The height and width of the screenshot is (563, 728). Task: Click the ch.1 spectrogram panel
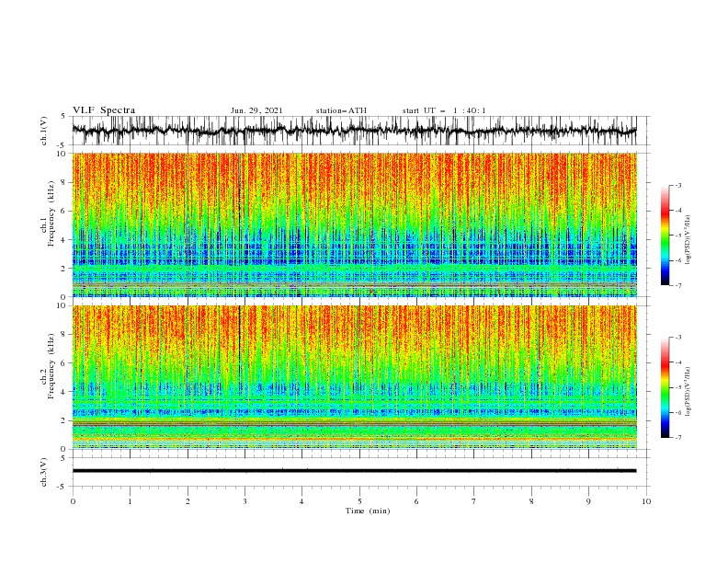coord(354,224)
